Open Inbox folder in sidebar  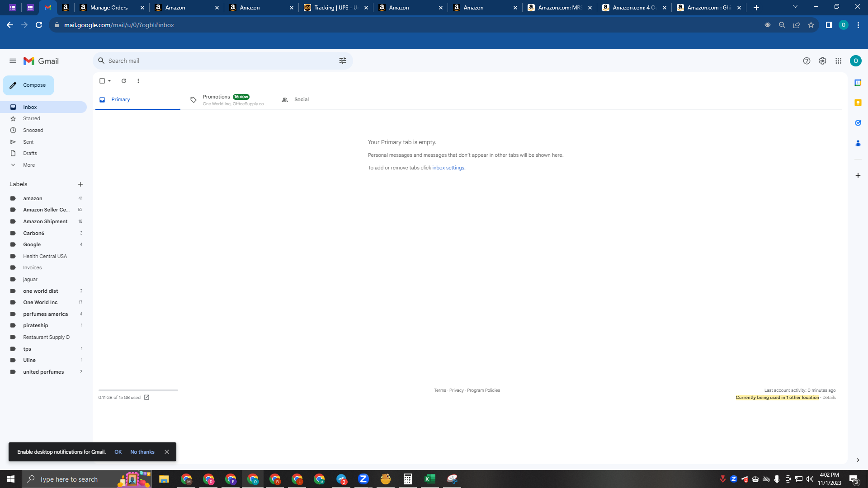tap(43, 107)
